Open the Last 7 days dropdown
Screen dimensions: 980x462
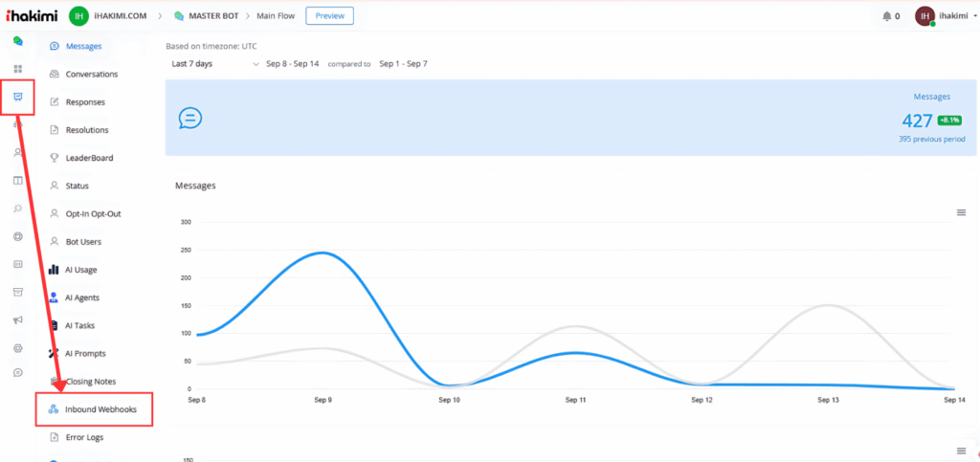click(x=214, y=64)
